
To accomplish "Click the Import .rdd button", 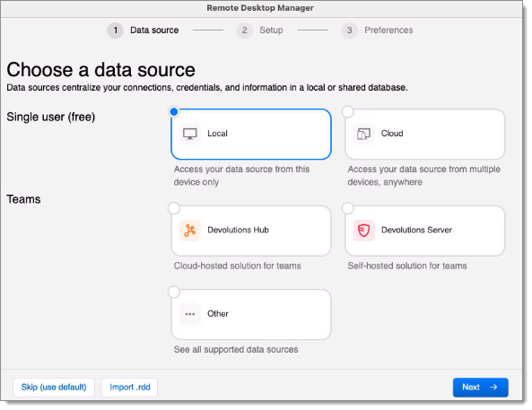I will (129, 388).
